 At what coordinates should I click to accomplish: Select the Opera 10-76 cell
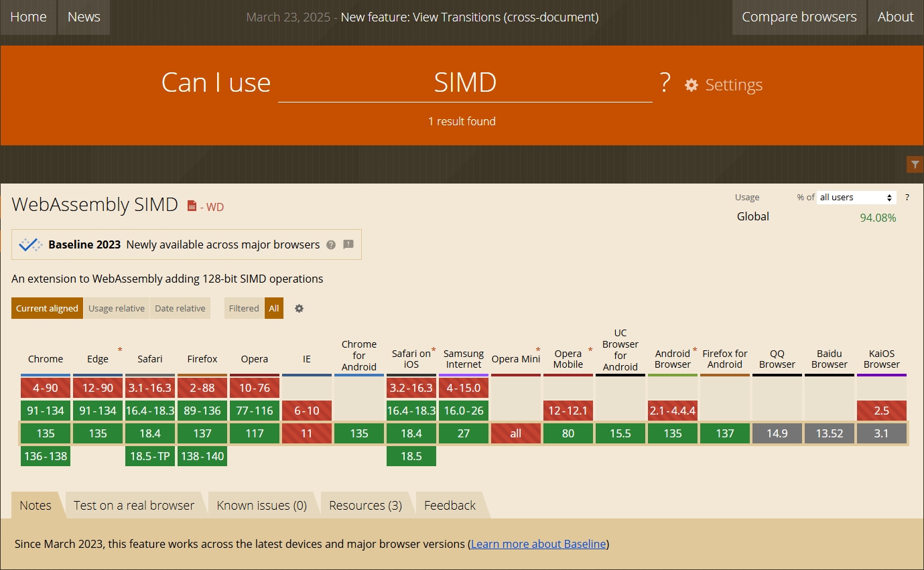[255, 388]
